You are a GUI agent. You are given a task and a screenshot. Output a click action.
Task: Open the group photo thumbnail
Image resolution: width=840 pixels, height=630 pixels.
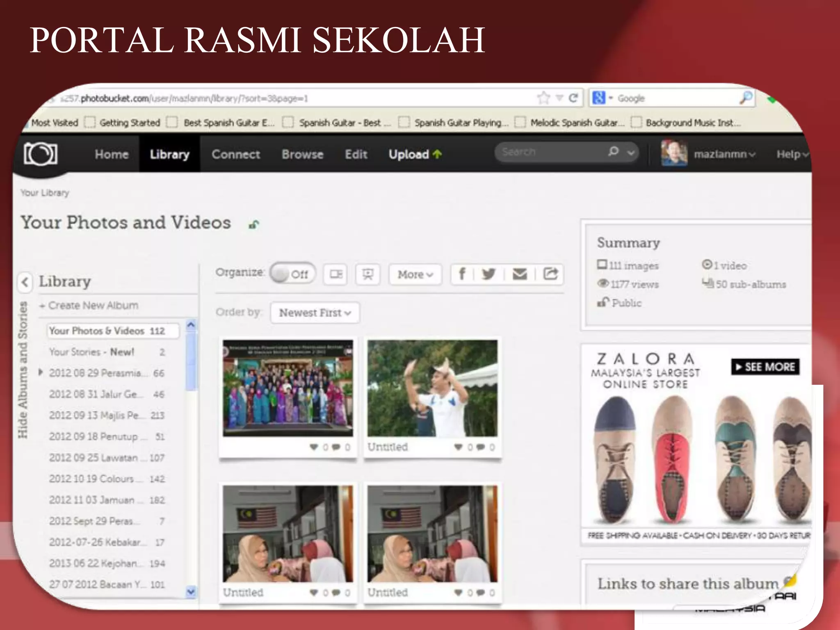click(288, 388)
